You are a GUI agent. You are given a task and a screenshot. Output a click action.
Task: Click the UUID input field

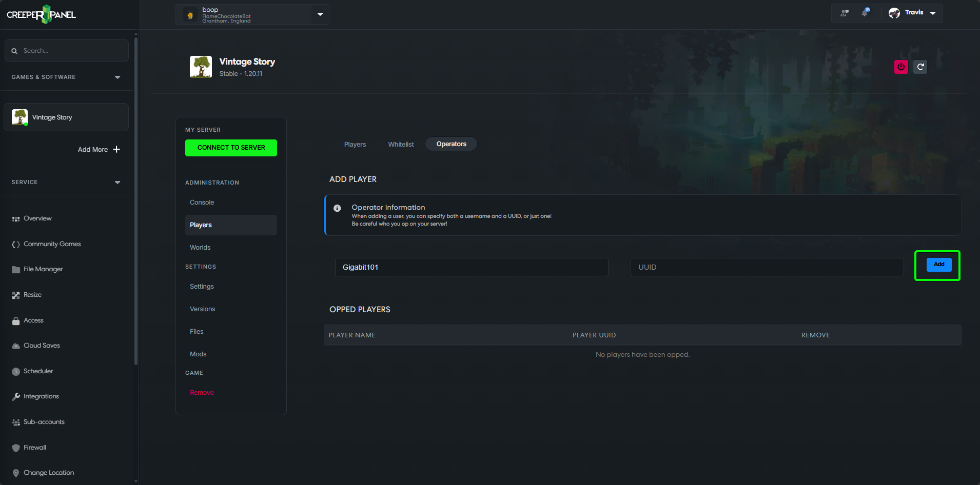[767, 267]
